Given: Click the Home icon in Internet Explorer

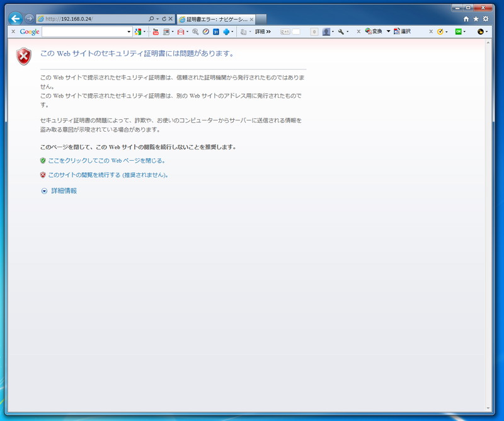Looking at the screenshot, I should (x=466, y=18).
